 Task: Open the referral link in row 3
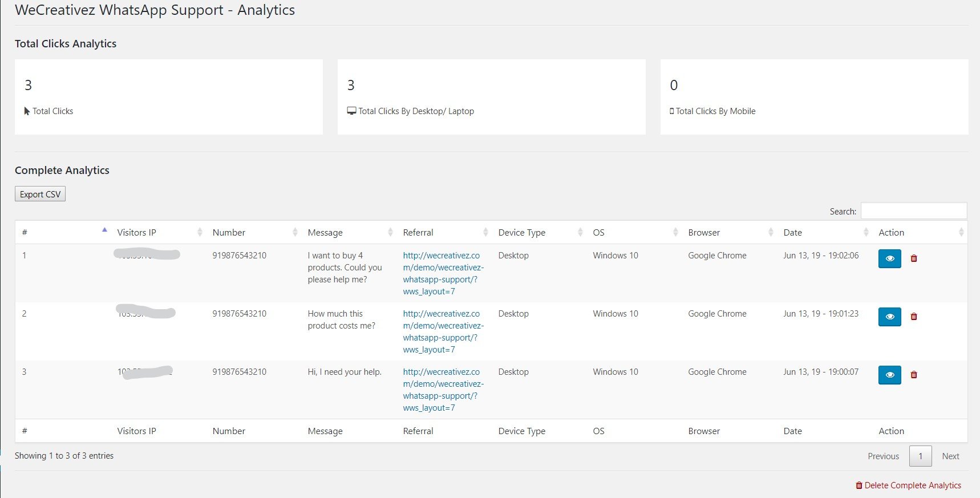tap(443, 390)
